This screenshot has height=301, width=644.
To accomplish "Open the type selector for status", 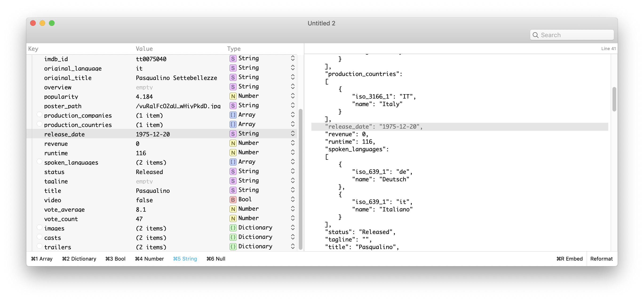I will click(x=293, y=171).
